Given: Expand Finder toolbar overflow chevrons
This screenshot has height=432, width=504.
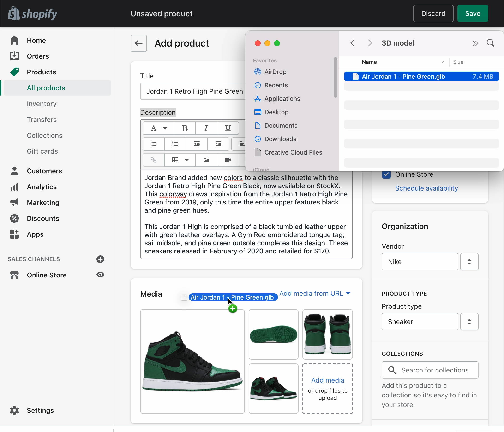Looking at the screenshot, I should point(475,43).
